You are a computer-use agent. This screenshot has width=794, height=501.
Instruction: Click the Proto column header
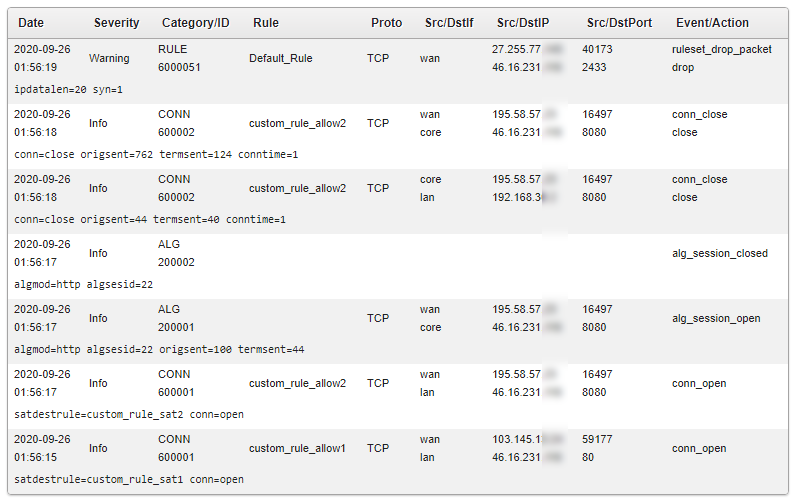386,23
